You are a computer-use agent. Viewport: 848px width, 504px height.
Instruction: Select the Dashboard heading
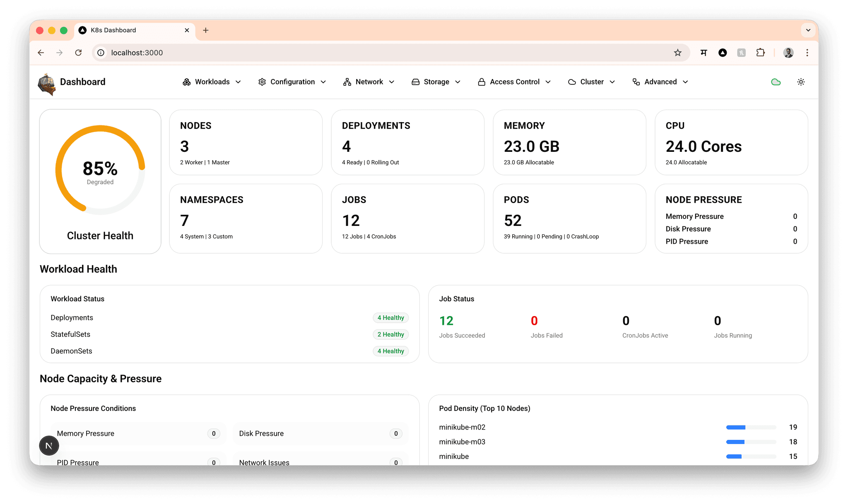tap(82, 82)
